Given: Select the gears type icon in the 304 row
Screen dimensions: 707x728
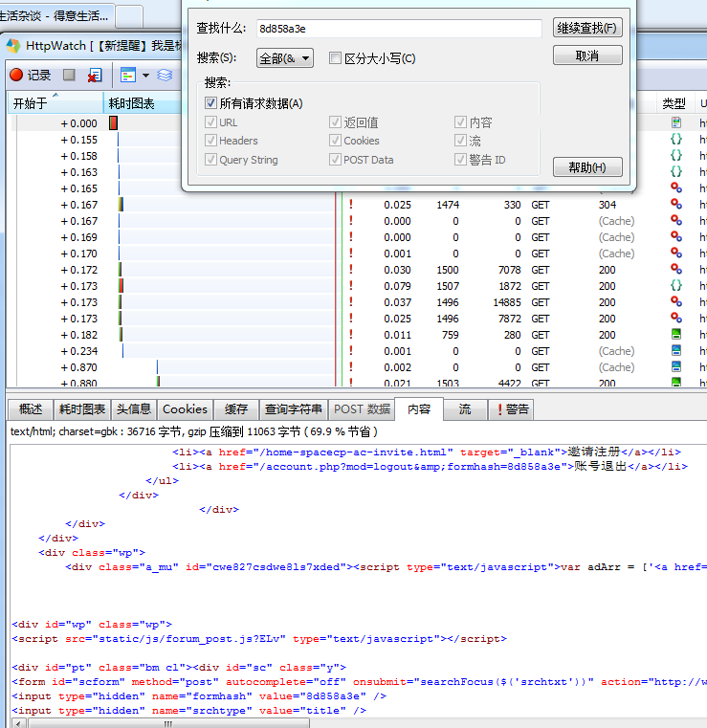Looking at the screenshot, I should (x=676, y=204).
